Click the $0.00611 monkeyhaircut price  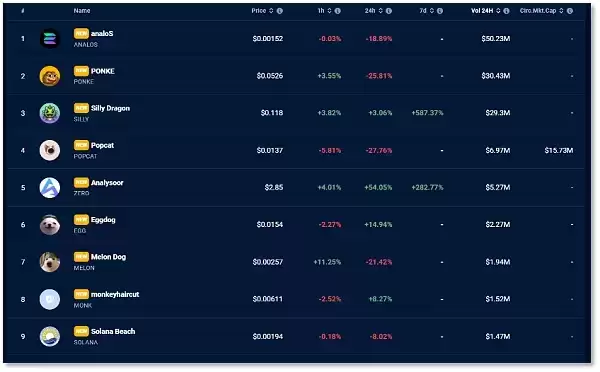click(268, 299)
